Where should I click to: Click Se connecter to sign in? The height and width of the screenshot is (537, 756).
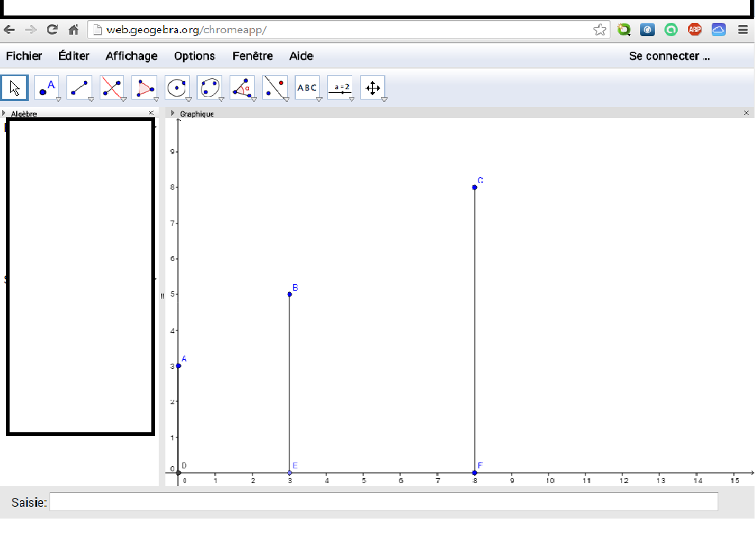(x=669, y=56)
